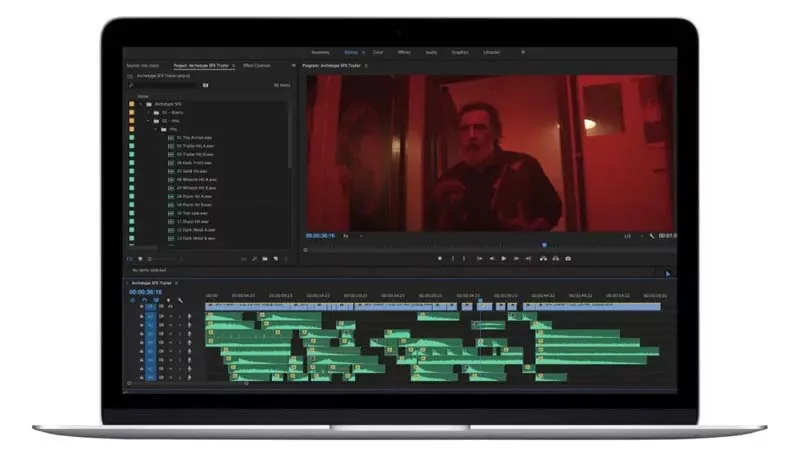Click Automate to Sequence icon
The height and width of the screenshot is (457, 800).
(x=244, y=259)
